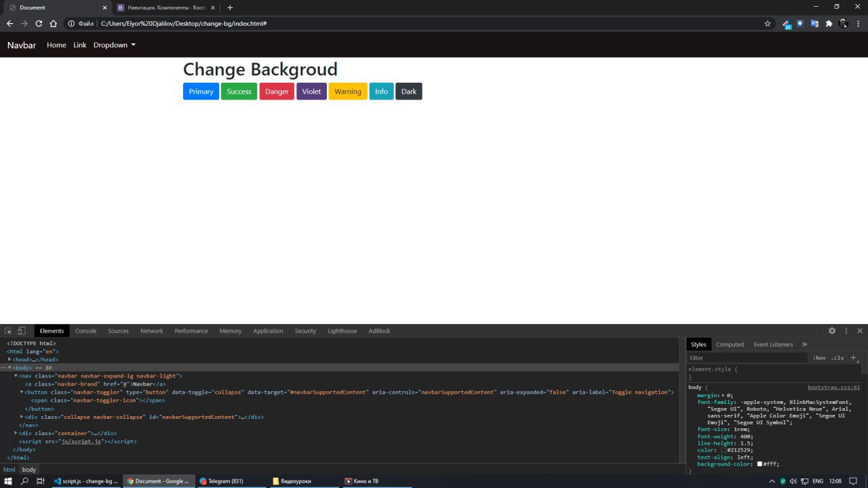Show more Styles pane tabs chevron
The height and width of the screenshot is (488, 868).
click(804, 344)
